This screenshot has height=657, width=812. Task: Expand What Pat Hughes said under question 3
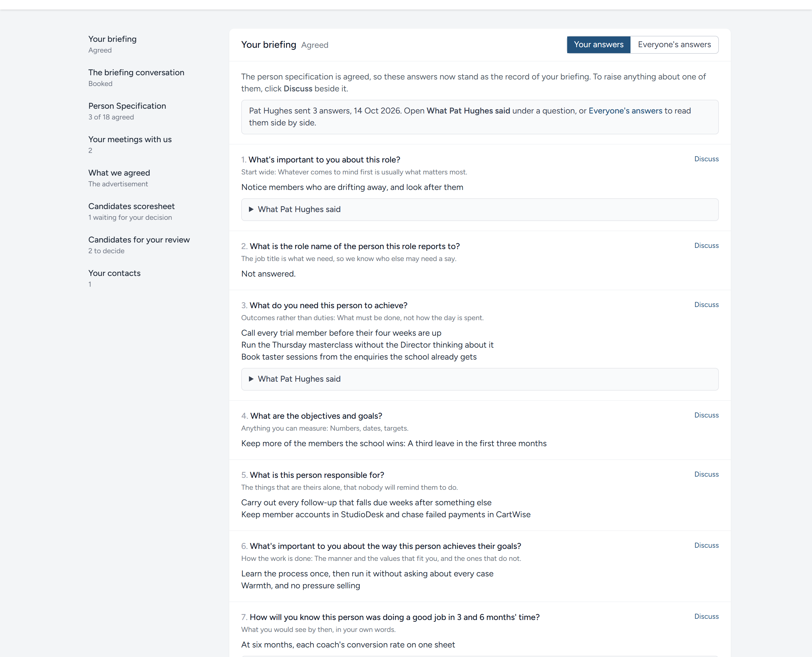pyautogui.click(x=479, y=379)
